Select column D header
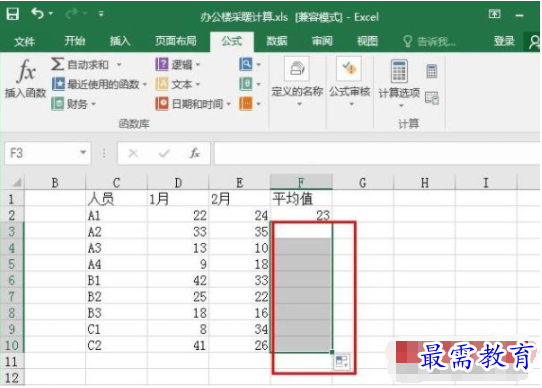 178,182
